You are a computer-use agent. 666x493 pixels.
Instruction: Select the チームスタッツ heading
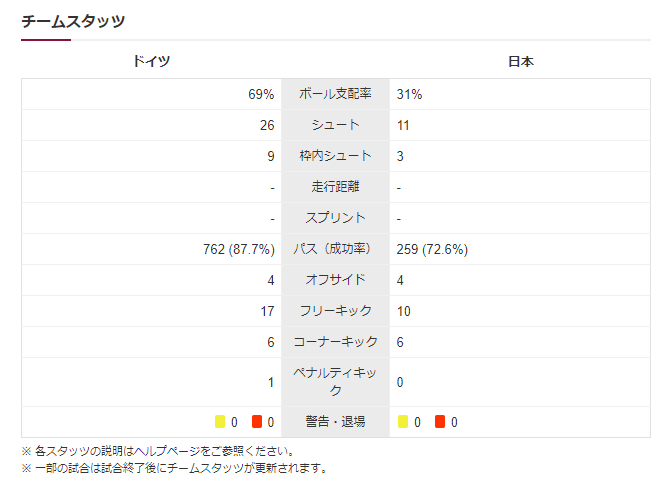73,20
